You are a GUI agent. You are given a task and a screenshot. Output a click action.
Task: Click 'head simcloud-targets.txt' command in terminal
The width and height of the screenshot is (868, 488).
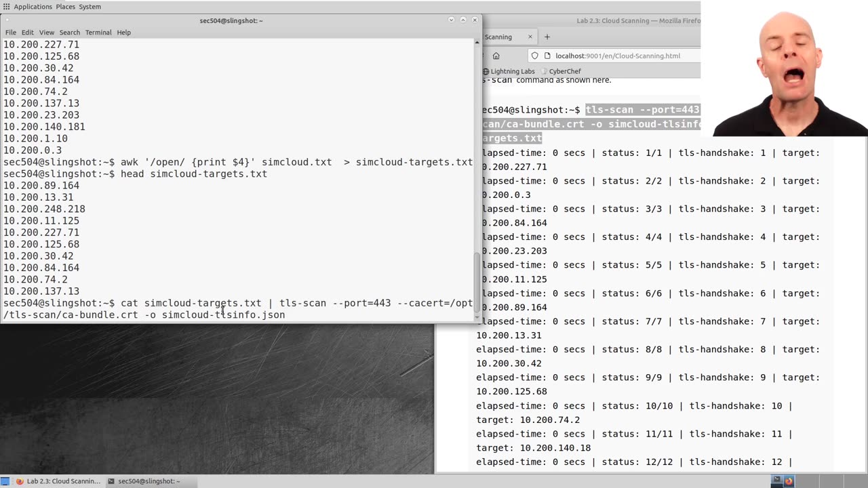(194, 174)
